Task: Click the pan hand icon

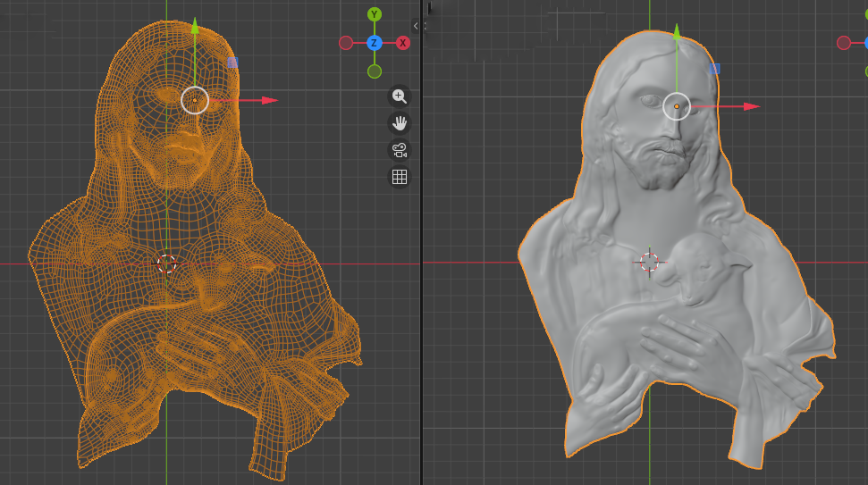Action: (399, 122)
